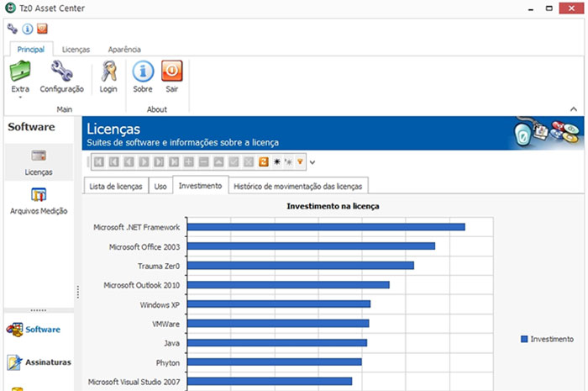Jump to next page of records
Image resolution: width=588 pixels, height=391 pixels.
tap(159, 162)
